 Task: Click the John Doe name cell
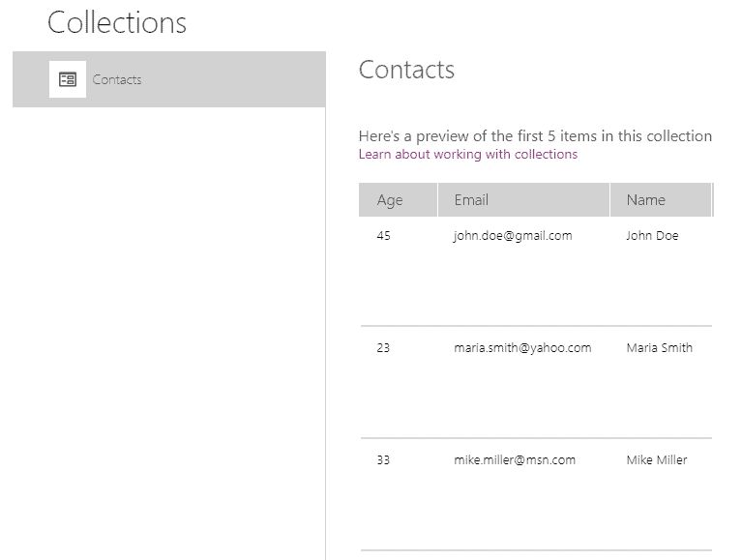click(652, 236)
